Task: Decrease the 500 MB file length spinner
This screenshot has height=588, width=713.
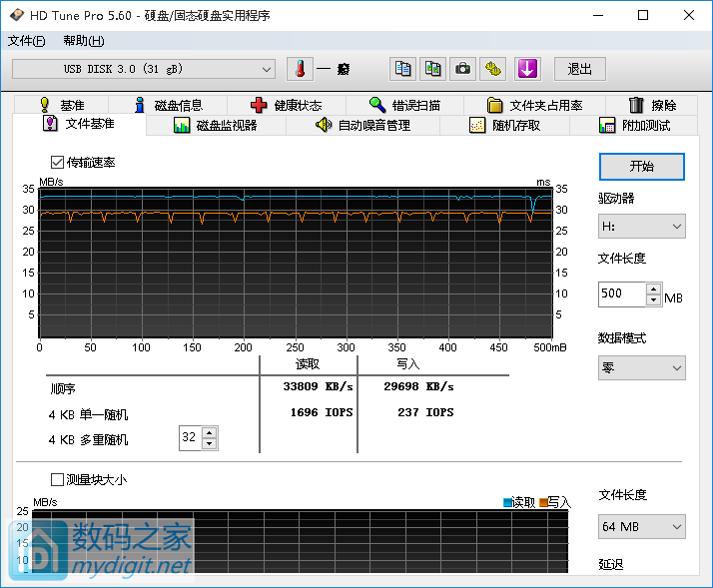Action: coord(653,299)
